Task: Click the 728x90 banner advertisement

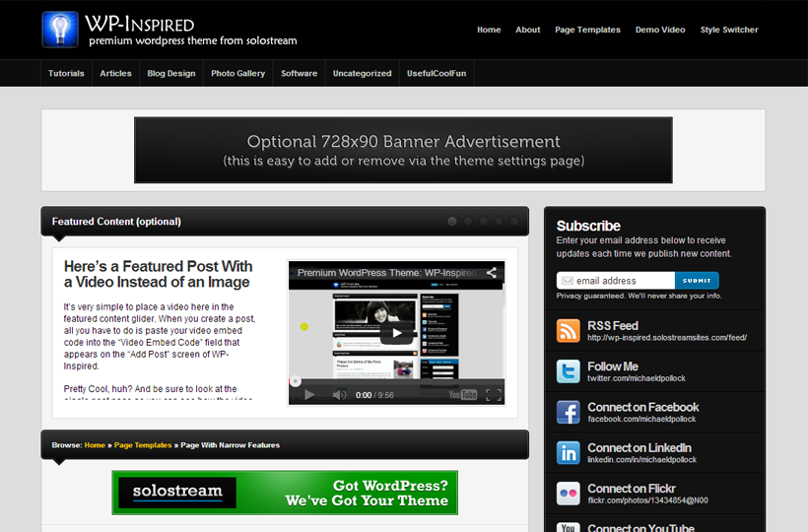Action: coord(403,150)
